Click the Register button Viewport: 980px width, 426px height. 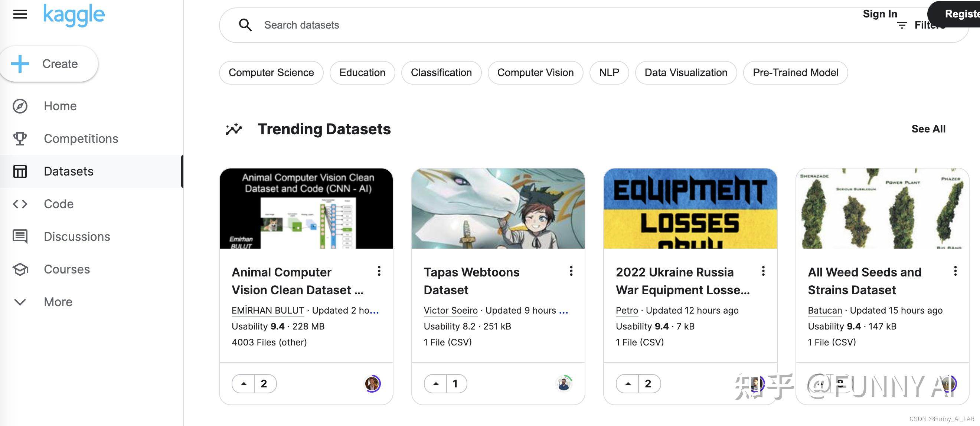pyautogui.click(x=954, y=14)
